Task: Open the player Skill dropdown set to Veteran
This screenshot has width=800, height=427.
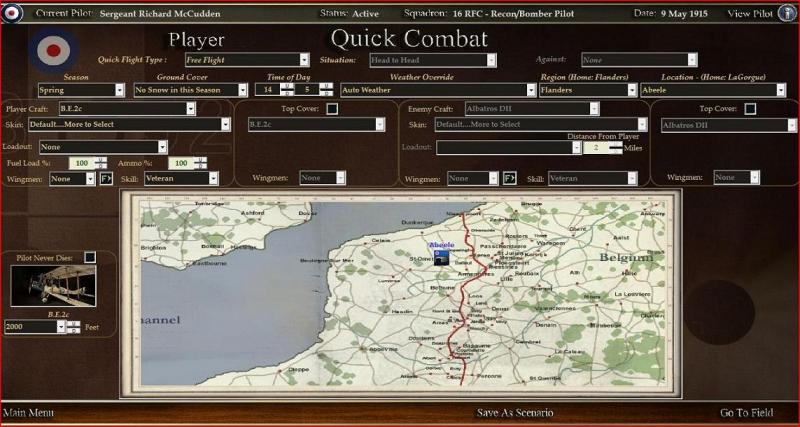Action: pos(181,179)
